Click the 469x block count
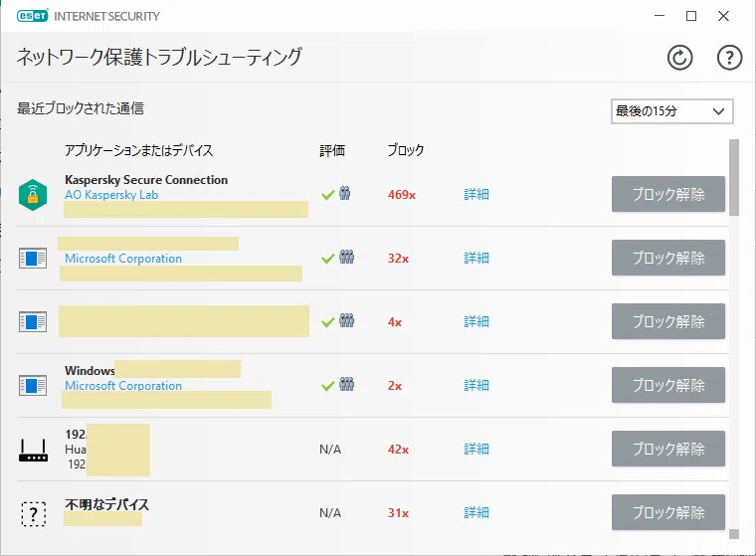Screen dimensions: 756x556 (402, 195)
